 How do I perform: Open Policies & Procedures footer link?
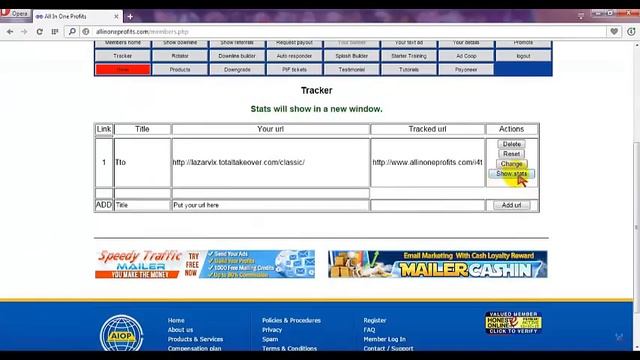[291, 320]
